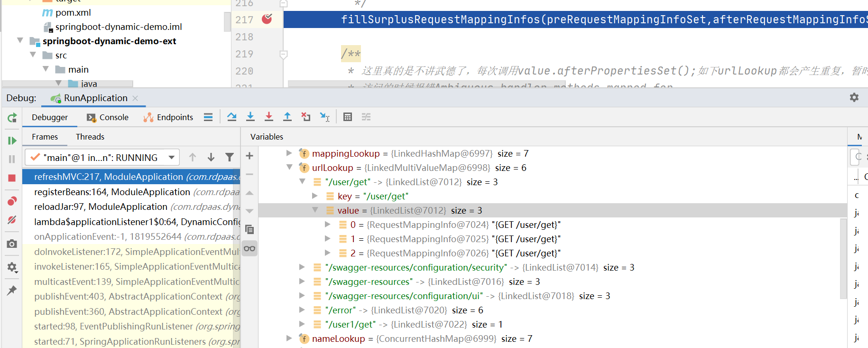Select the Threads tab
The height and width of the screenshot is (348, 868).
tap(90, 137)
